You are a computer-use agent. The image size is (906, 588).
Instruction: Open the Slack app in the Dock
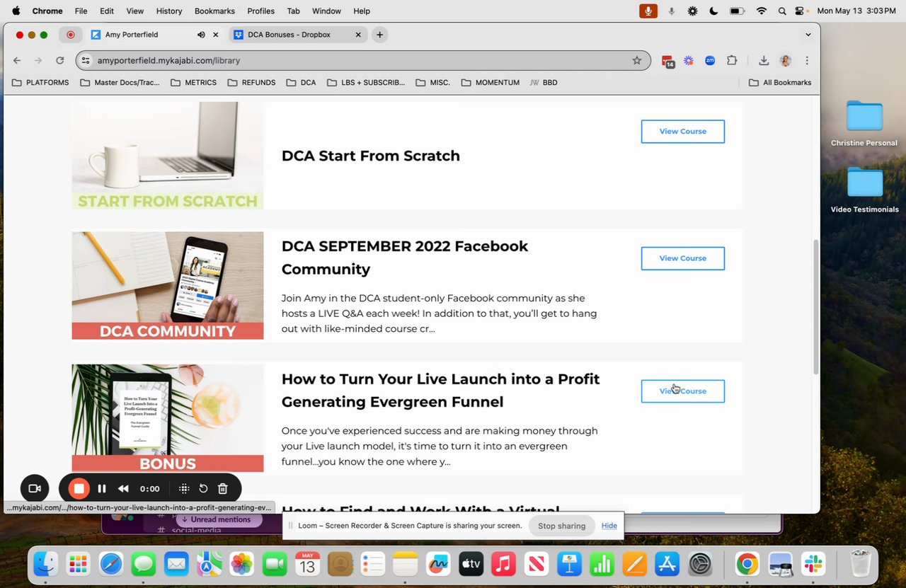pos(813,564)
